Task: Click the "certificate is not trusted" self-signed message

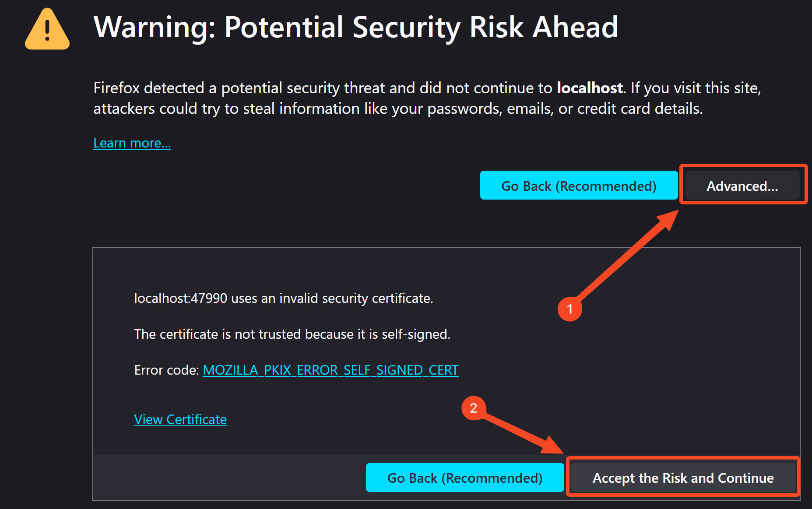Action: click(x=292, y=334)
